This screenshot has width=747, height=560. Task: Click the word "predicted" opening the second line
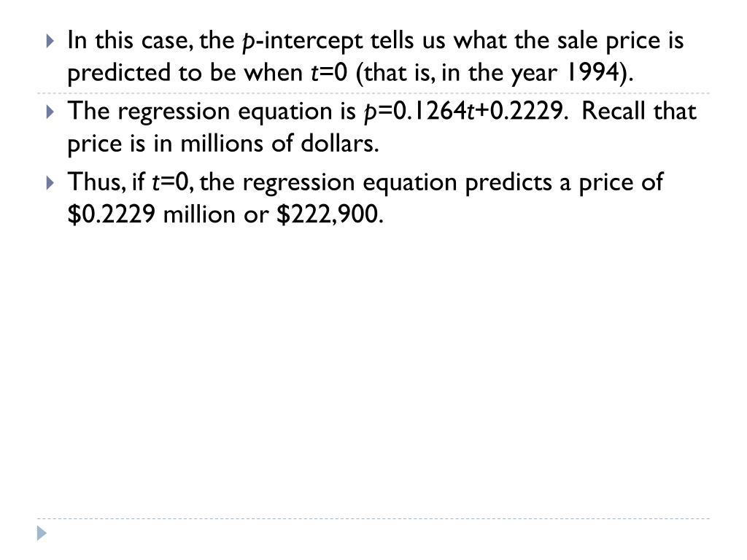[119, 74]
